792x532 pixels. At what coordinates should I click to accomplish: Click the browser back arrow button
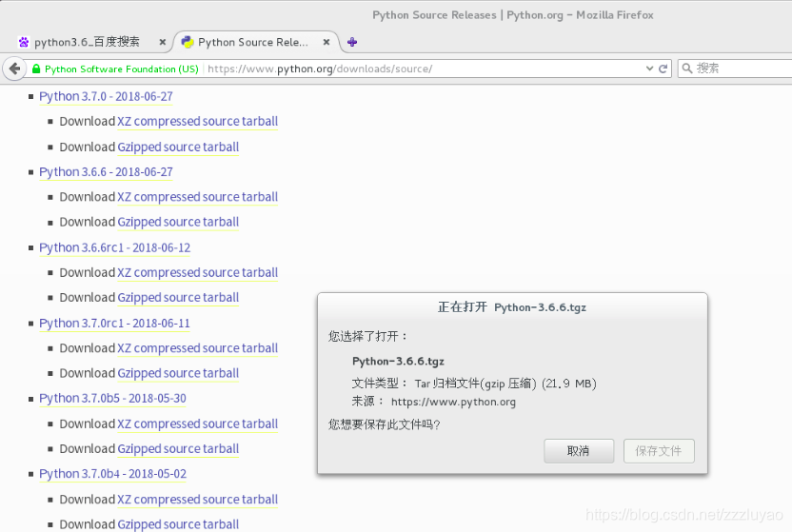(x=14, y=69)
